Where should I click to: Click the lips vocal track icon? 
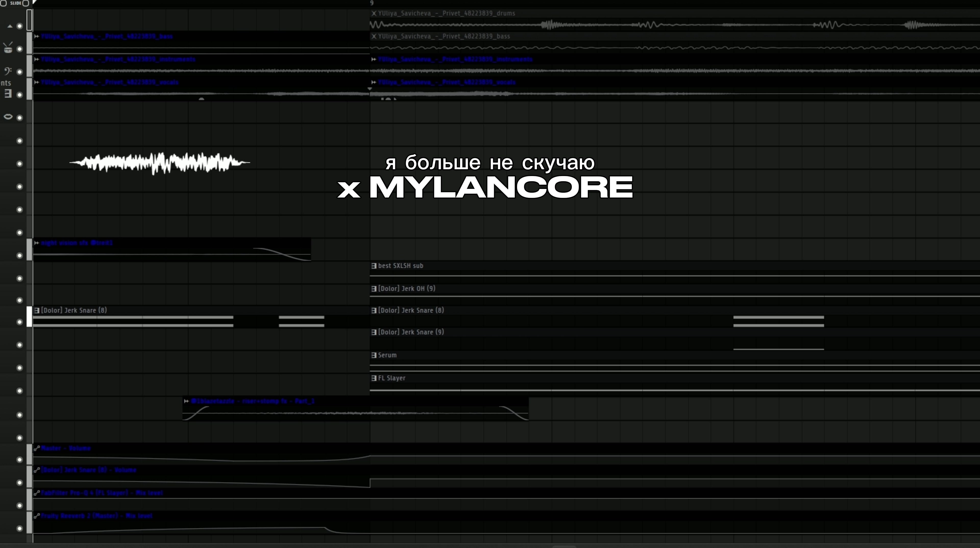(x=8, y=117)
